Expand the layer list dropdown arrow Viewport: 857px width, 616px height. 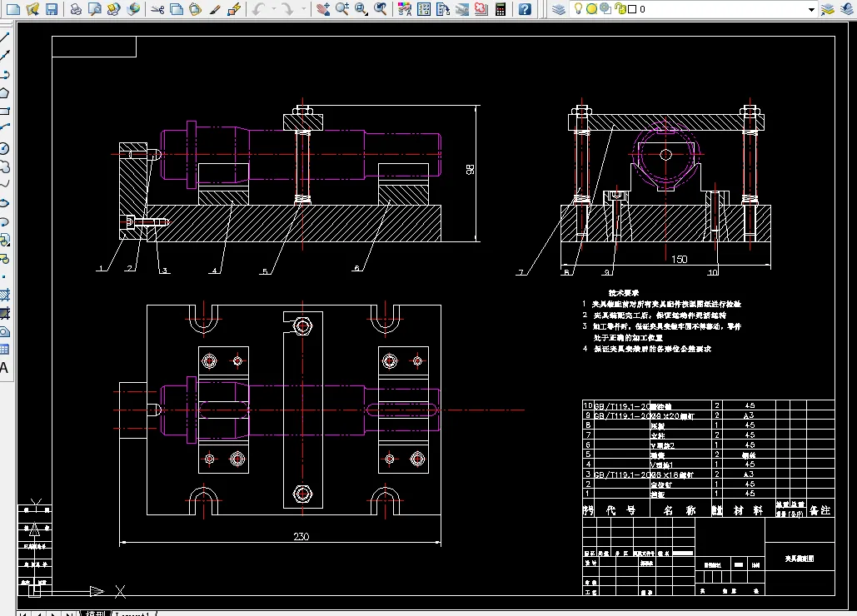[812, 9]
